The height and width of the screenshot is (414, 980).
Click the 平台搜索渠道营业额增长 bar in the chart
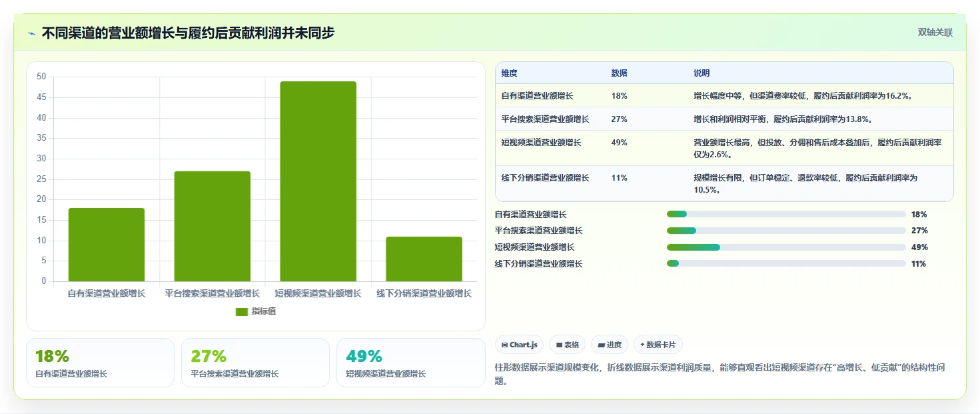point(213,226)
